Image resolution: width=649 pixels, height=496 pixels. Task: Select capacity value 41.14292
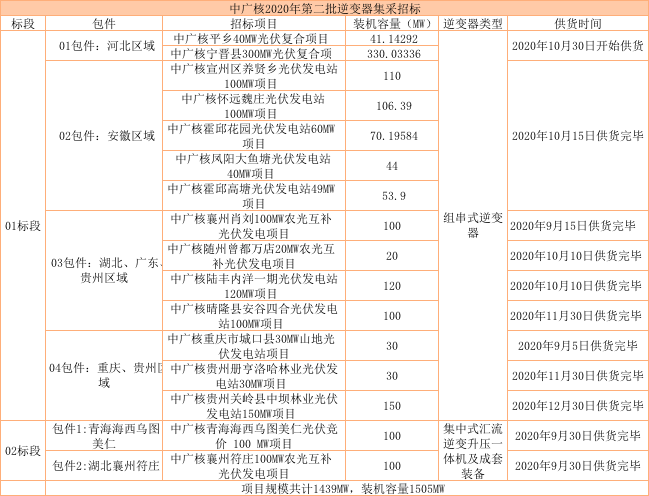click(392, 39)
